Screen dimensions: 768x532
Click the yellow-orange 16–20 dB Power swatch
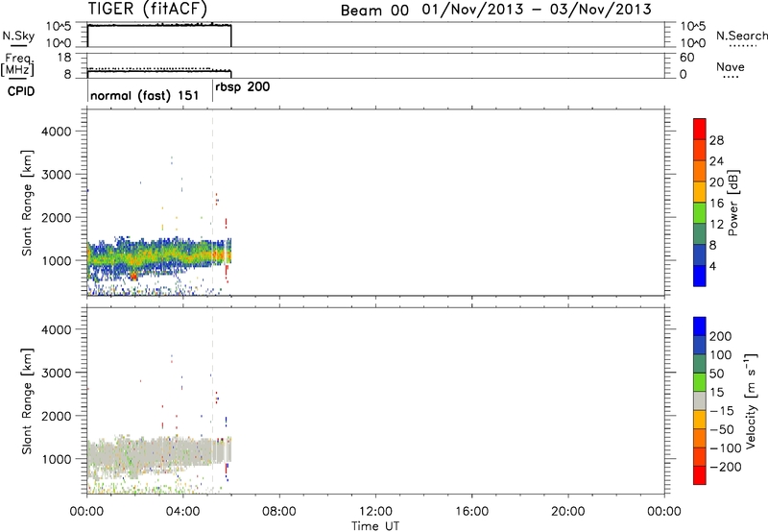pyautogui.click(x=700, y=191)
